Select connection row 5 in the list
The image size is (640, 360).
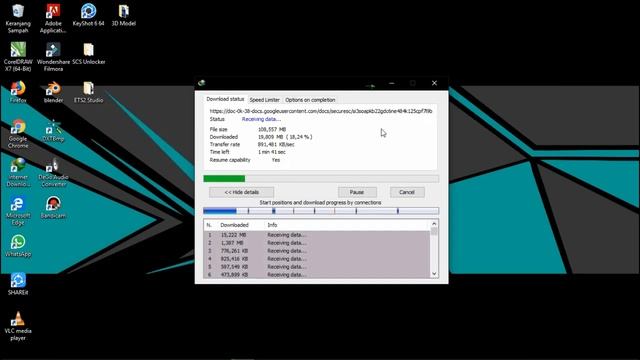(x=317, y=267)
